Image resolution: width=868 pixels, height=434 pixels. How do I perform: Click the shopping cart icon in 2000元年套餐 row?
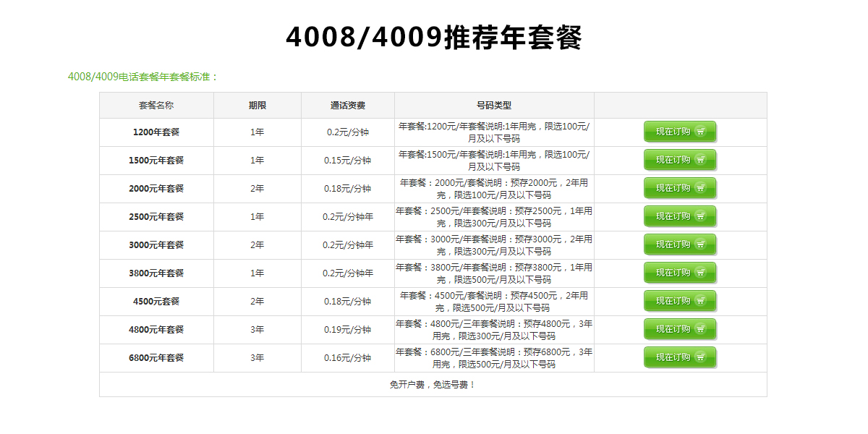pyautogui.click(x=700, y=188)
